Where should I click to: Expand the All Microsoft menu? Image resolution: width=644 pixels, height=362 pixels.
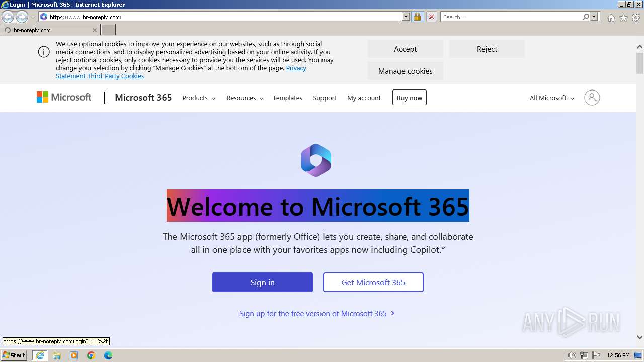(x=552, y=98)
